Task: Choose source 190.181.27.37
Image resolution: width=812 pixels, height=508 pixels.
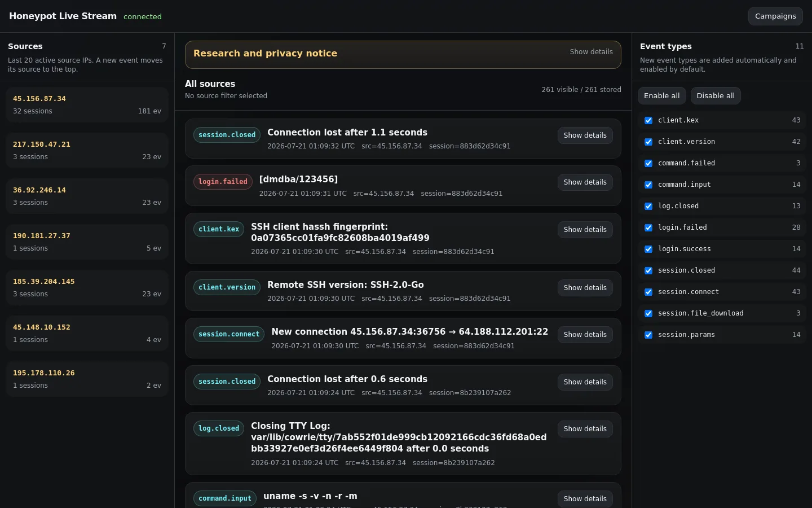Action: tap(87, 242)
